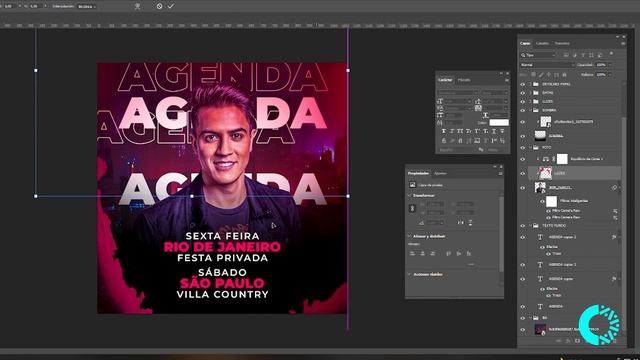This screenshot has height=360, width=640.
Task: Click lock all icon in Capas panel
Action: (564, 75)
